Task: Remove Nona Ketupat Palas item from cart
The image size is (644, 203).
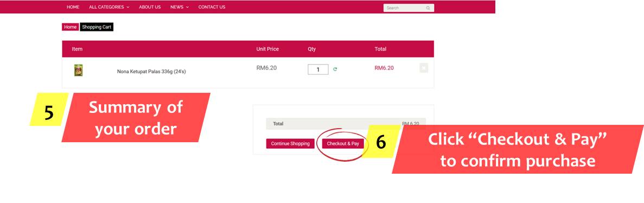Action: (424, 68)
